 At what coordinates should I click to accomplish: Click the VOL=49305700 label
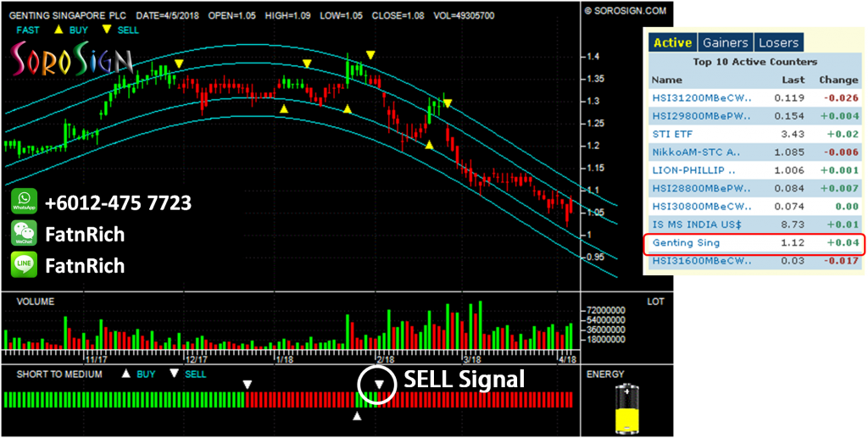pos(462,16)
